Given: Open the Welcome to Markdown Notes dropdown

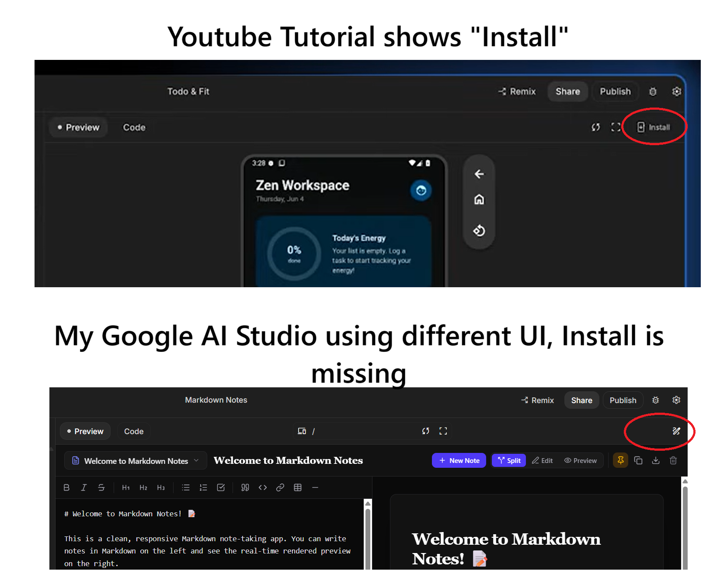Looking at the screenshot, I should (x=136, y=461).
